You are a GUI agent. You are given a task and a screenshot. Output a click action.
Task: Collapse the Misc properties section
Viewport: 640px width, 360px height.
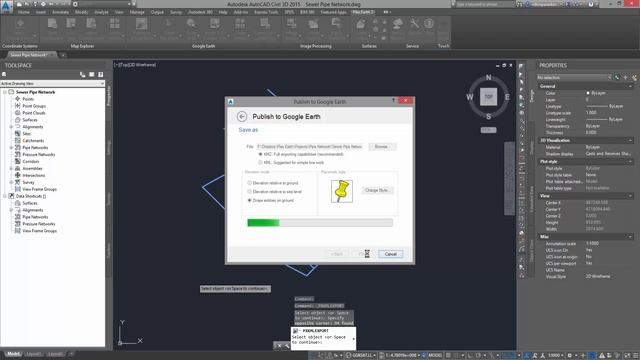pos(630,237)
